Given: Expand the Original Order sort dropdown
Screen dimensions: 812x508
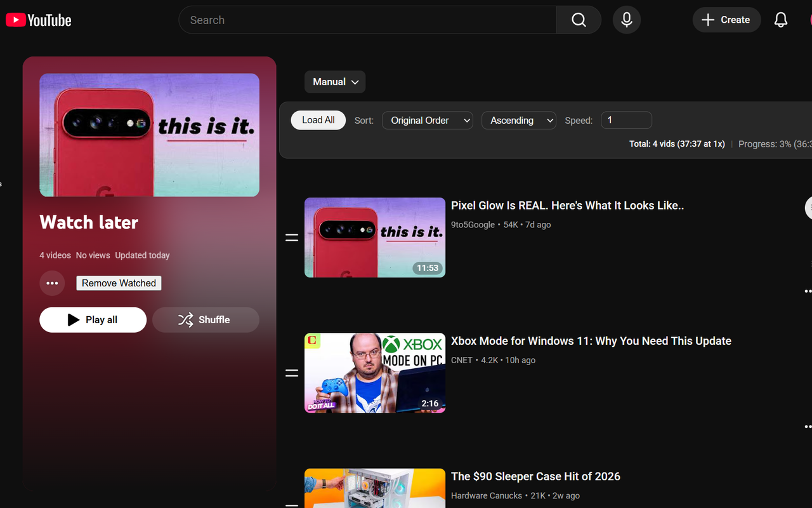Looking at the screenshot, I should [x=428, y=120].
